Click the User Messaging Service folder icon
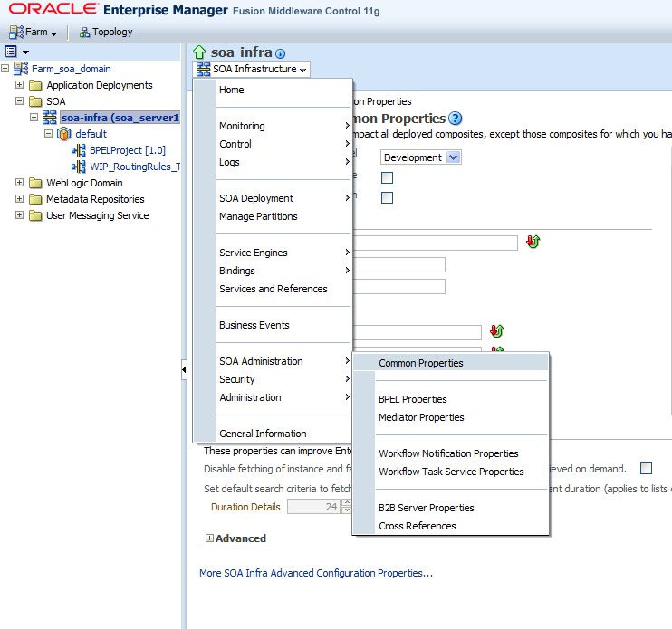The height and width of the screenshot is (629, 672). click(35, 215)
